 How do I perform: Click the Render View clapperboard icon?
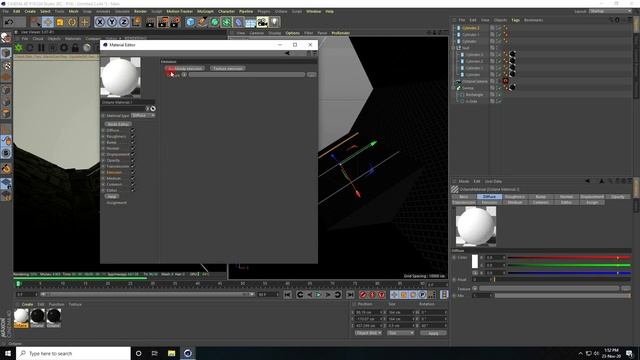tap(150, 22)
